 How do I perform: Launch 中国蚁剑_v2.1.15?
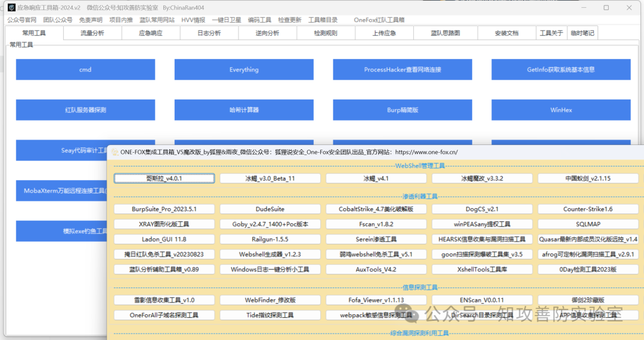click(588, 178)
